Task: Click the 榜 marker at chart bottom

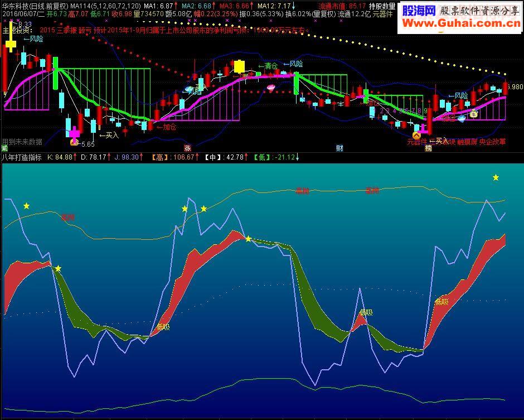Action: coord(428,148)
